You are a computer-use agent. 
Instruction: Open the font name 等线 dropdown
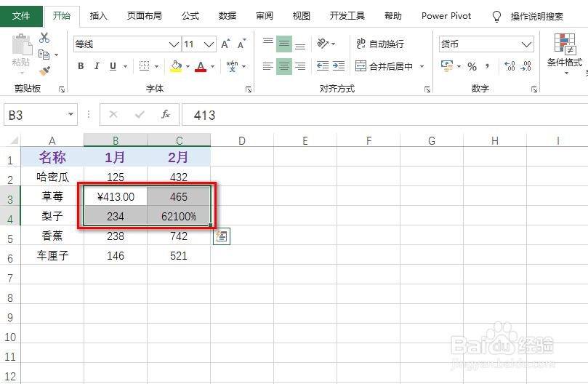click(x=174, y=44)
